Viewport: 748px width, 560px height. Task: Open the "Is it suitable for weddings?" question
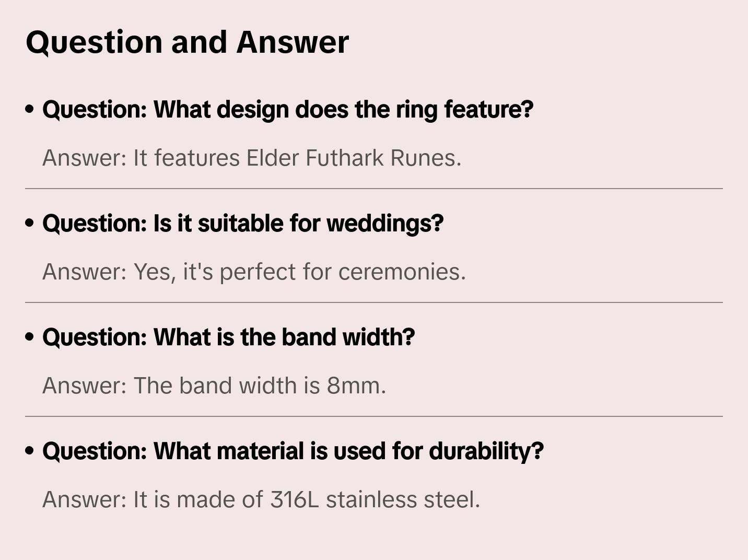click(x=243, y=224)
